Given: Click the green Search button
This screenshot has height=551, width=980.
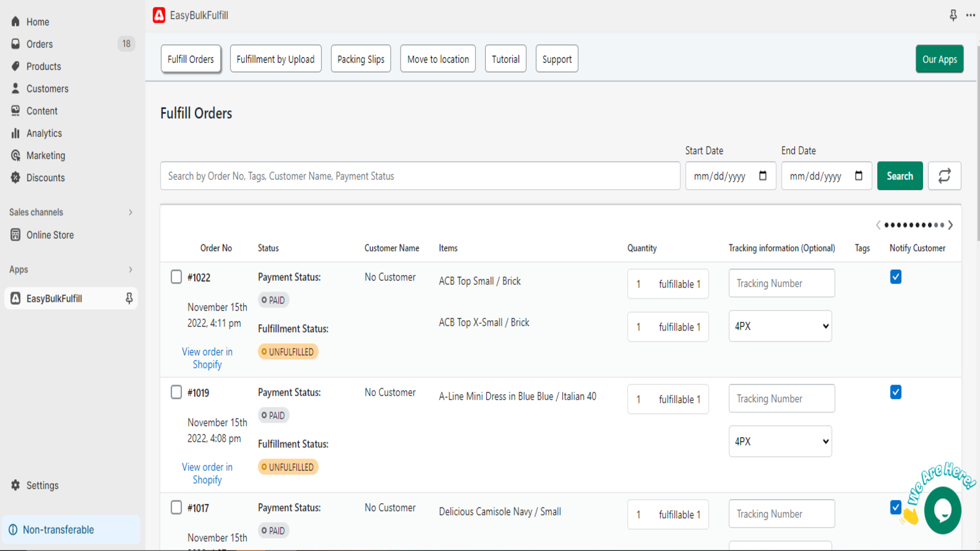Looking at the screenshot, I should coord(899,176).
